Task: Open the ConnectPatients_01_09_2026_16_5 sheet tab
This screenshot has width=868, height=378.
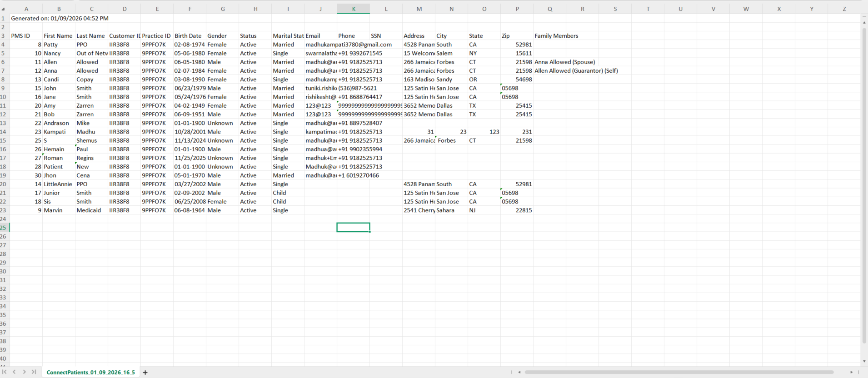Action: [x=90, y=373]
